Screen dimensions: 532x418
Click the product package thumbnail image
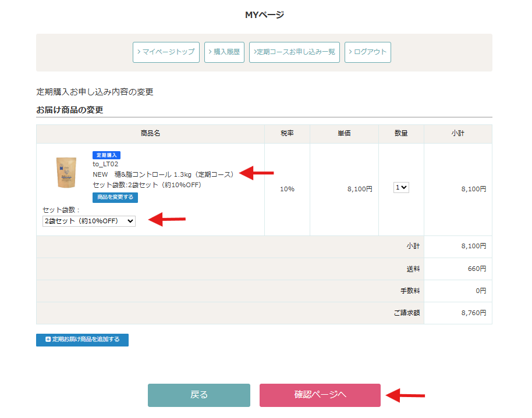(x=66, y=173)
